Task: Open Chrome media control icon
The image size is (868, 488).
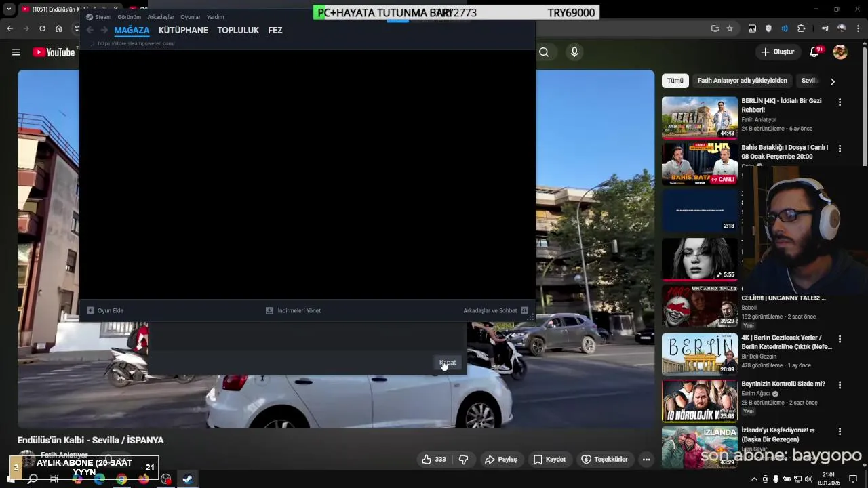Action: [x=825, y=28]
